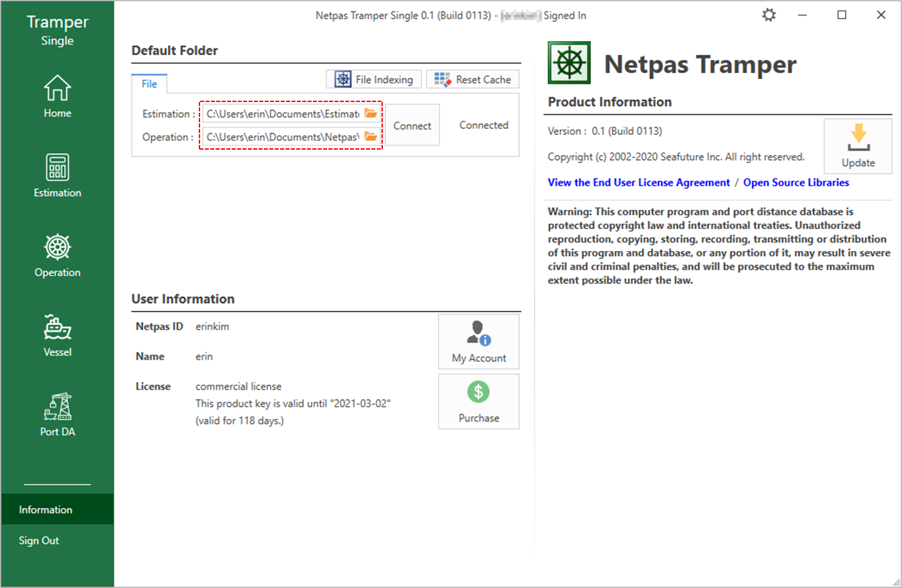Go to the Operation section

coord(57,256)
